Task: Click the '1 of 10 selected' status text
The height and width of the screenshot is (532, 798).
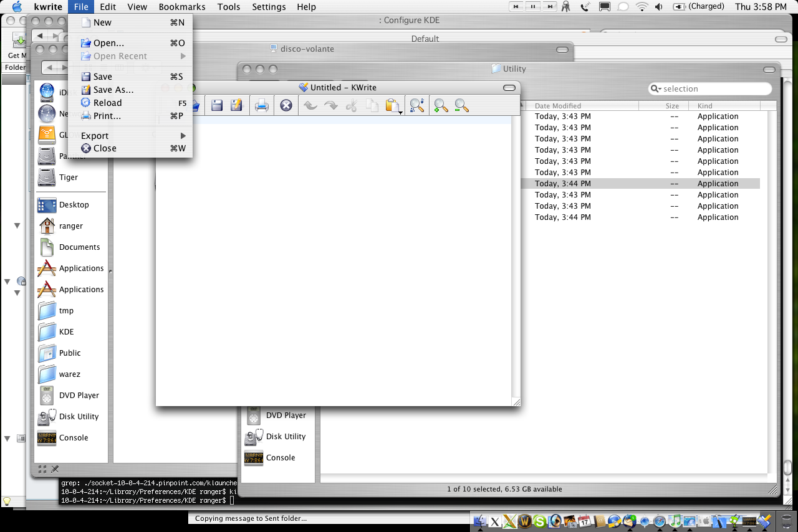Action: pos(504,490)
